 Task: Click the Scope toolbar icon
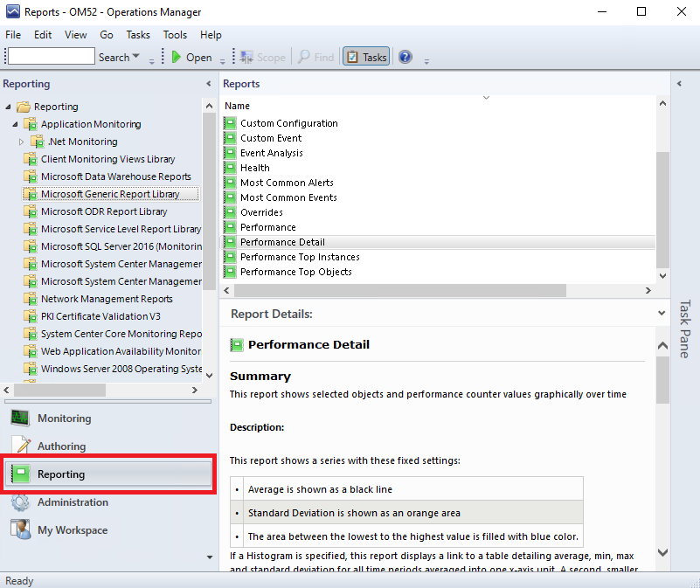[x=246, y=57]
